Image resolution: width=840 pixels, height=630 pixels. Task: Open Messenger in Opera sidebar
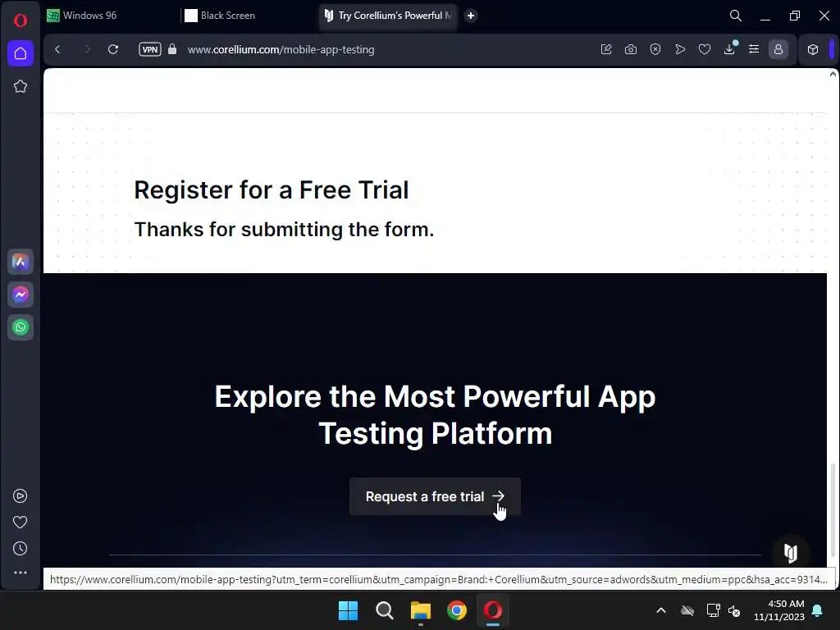(21, 294)
